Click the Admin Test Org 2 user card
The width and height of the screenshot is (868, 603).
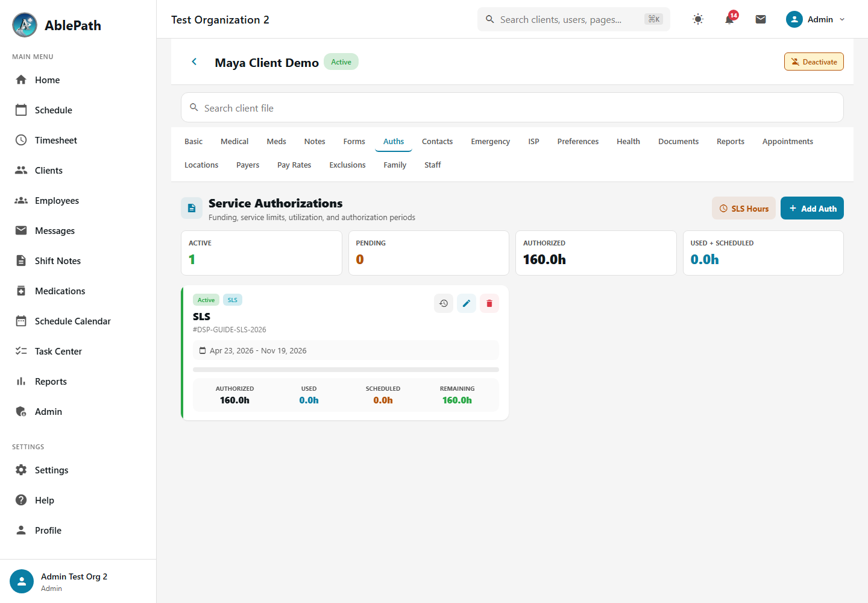[x=78, y=581]
